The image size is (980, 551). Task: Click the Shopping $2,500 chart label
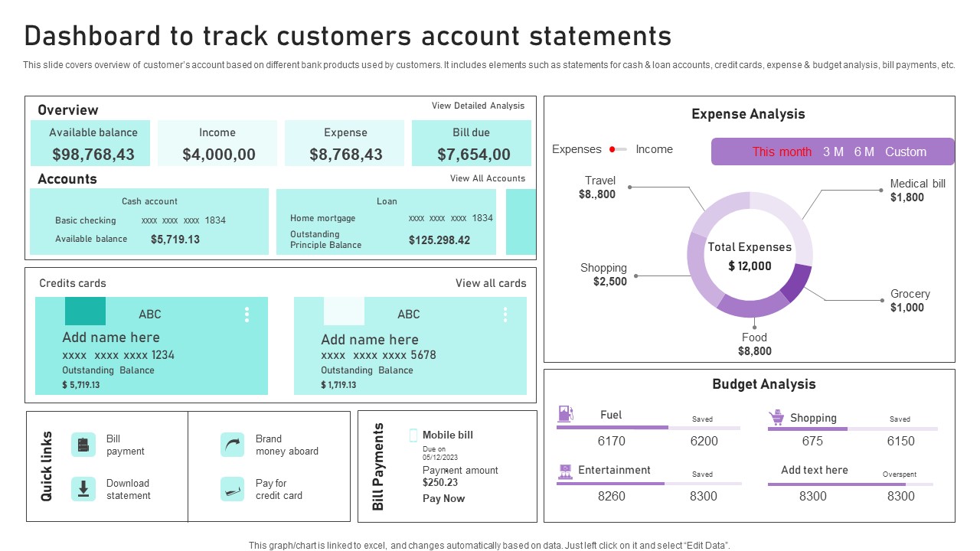603,275
